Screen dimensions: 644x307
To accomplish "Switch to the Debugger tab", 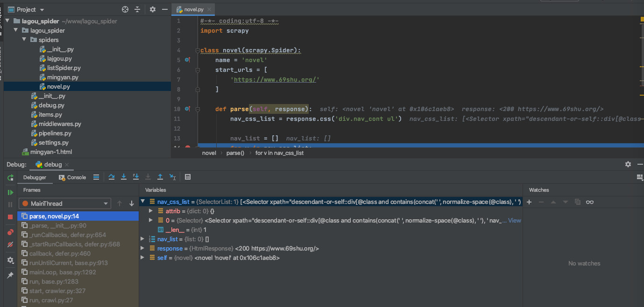I will 35,177.
